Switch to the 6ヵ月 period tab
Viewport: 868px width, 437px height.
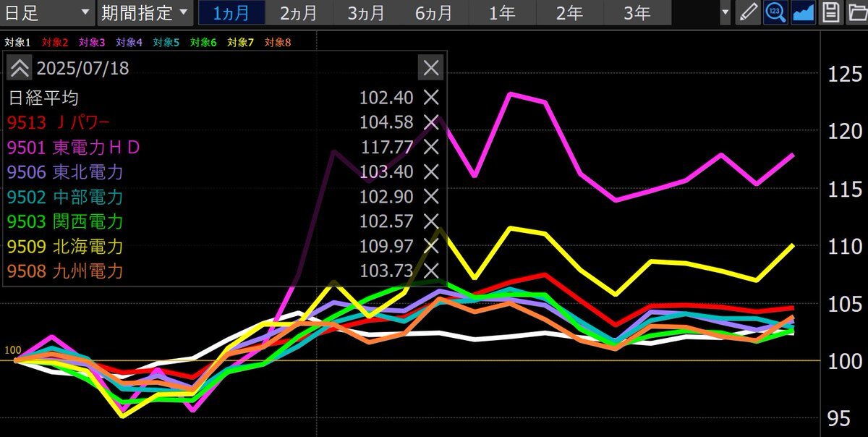pyautogui.click(x=434, y=13)
